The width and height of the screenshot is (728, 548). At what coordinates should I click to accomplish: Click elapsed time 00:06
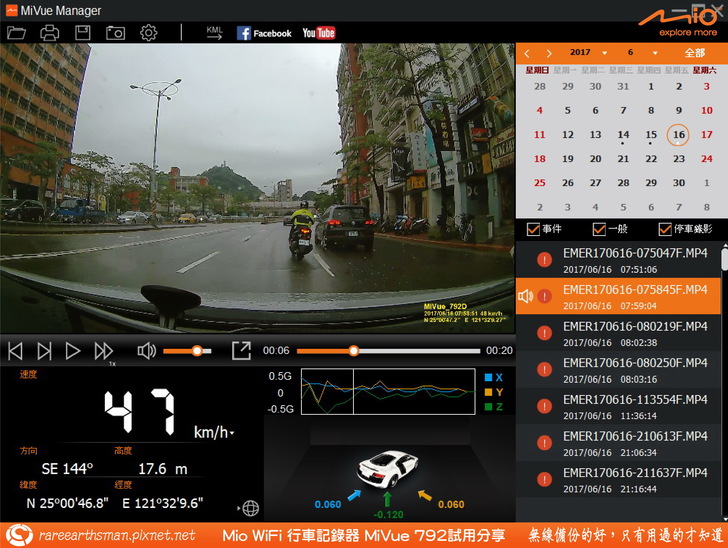[276, 351]
